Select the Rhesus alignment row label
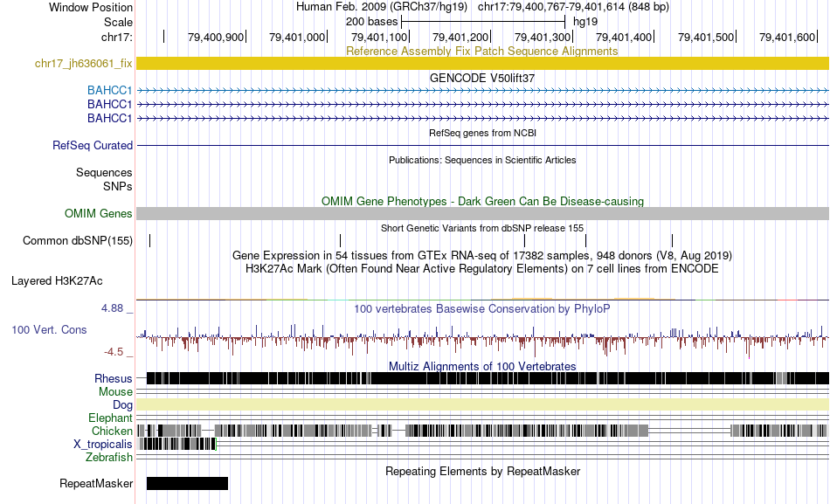 pos(114,378)
